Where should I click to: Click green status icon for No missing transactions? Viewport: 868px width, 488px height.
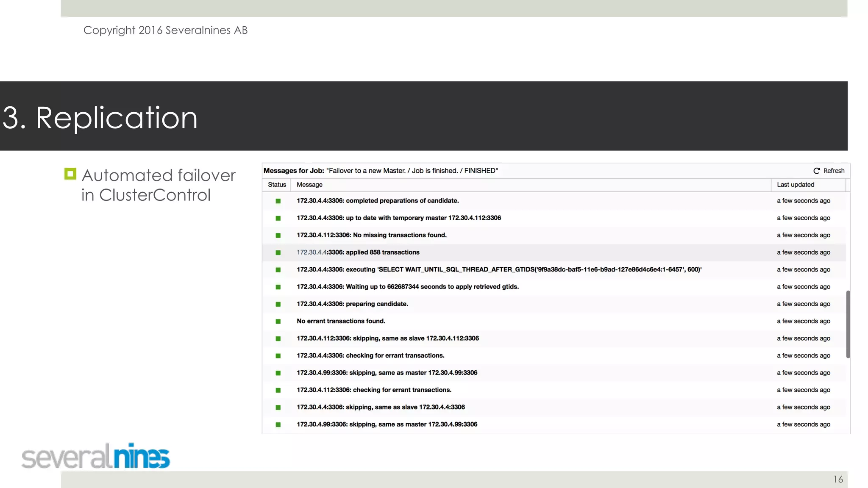pyautogui.click(x=278, y=235)
